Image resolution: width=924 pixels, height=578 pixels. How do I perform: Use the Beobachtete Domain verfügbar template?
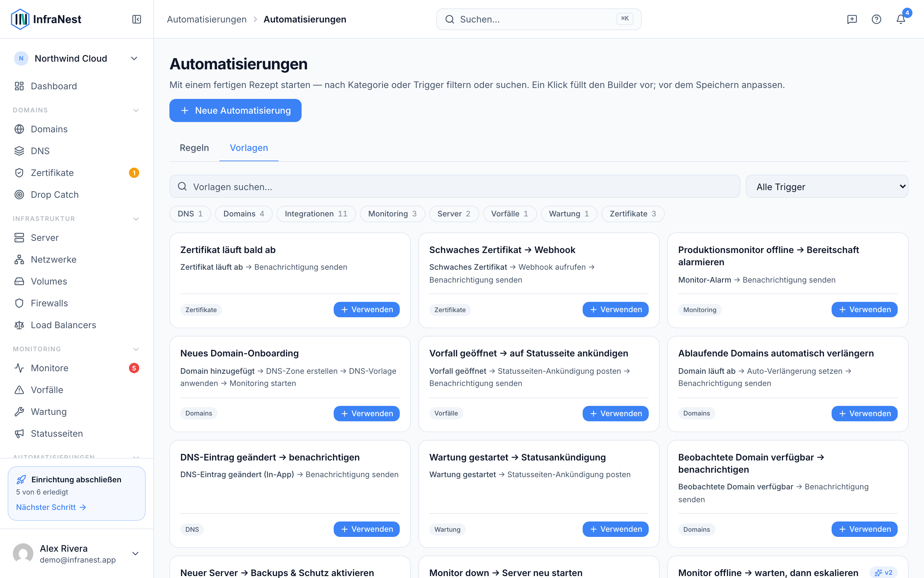(x=864, y=529)
